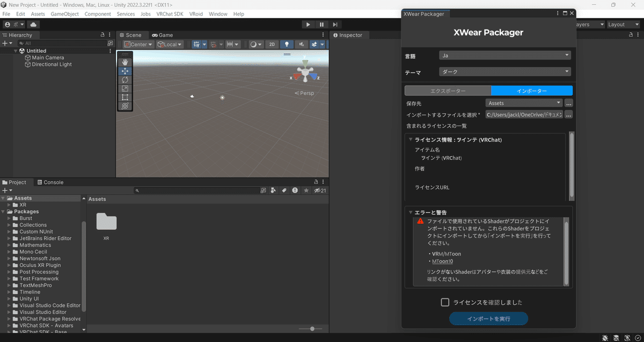Expand the Post Processing package
The image size is (644, 342).
(9, 272)
